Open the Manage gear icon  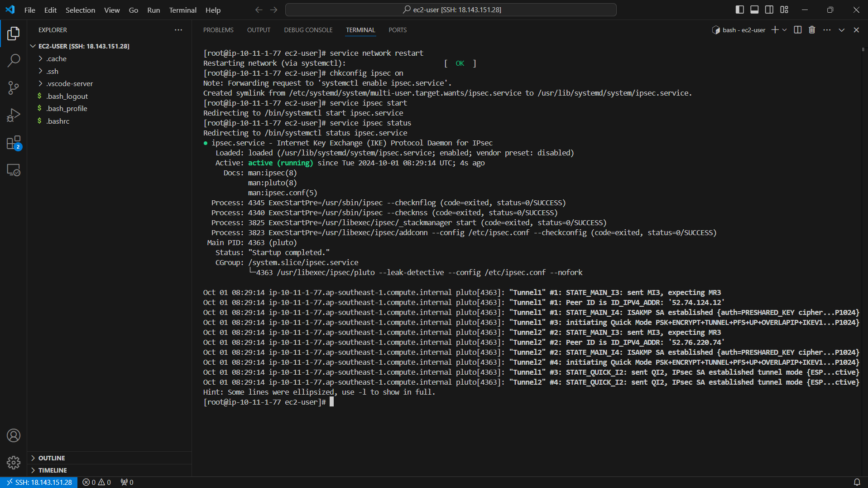tap(14, 463)
